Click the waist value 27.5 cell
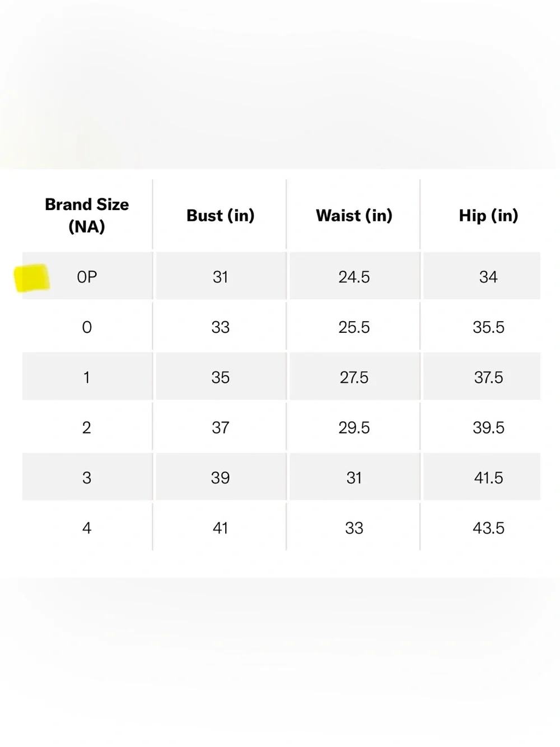The width and height of the screenshot is (560, 747). 354,377
